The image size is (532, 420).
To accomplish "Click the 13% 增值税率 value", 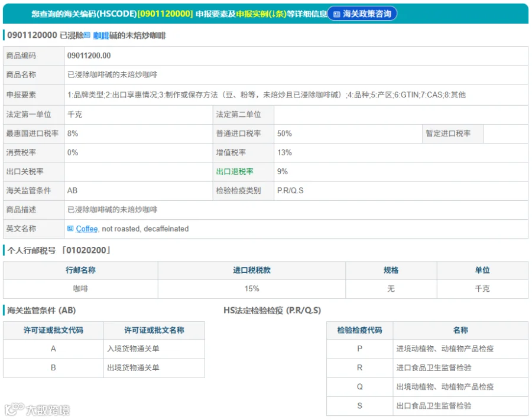I will (x=284, y=152).
